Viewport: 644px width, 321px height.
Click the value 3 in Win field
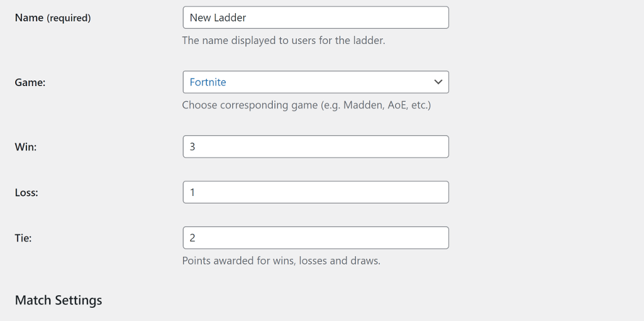click(x=192, y=146)
